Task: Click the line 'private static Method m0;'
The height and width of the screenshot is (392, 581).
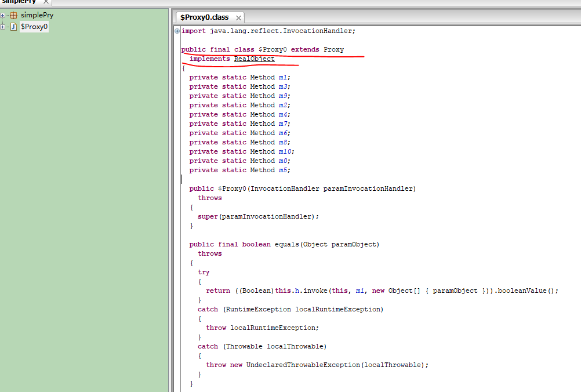Action: tap(239, 161)
